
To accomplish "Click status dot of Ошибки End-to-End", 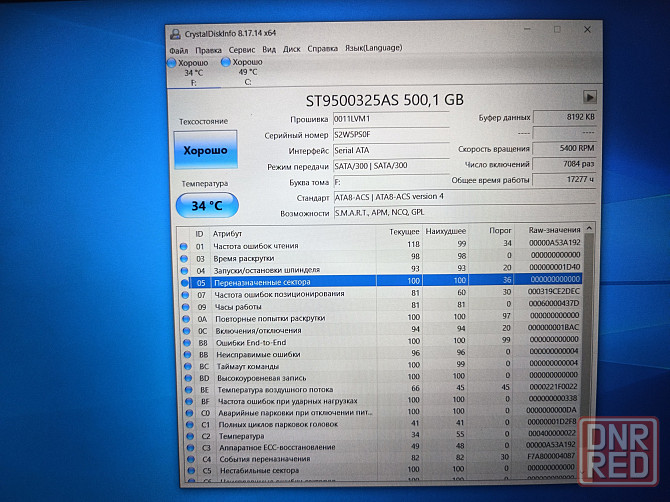I will tap(187, 342).
